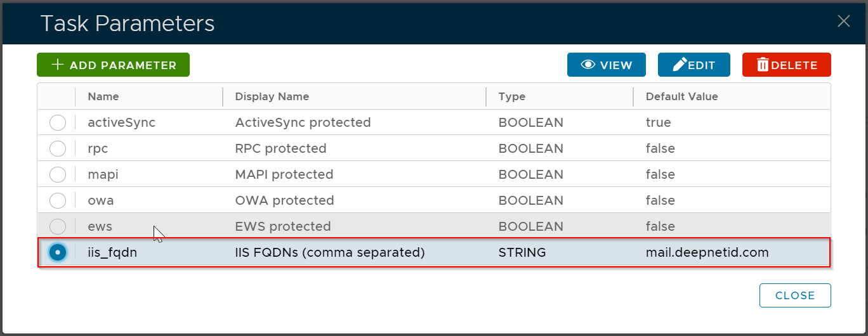The width and height of the screenshot is (868, 336).
Task: Select the activeSync radio button
Action: point(58,122)
